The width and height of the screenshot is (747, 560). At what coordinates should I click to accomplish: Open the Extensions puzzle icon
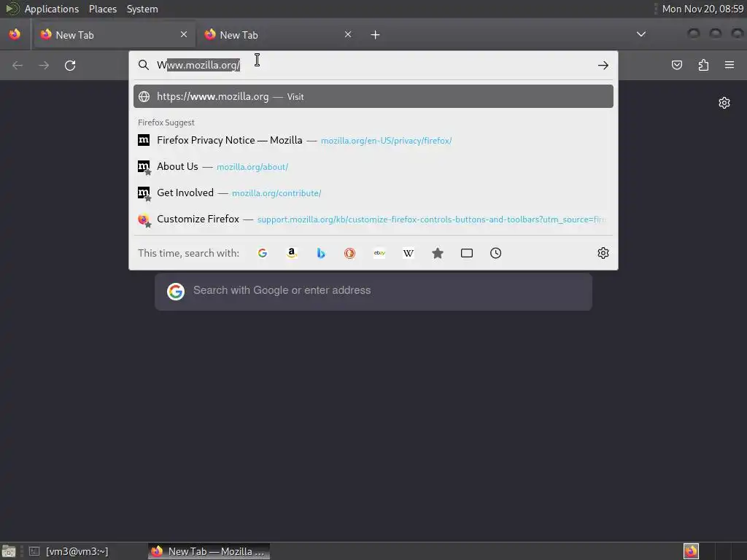tap(703, 65)
